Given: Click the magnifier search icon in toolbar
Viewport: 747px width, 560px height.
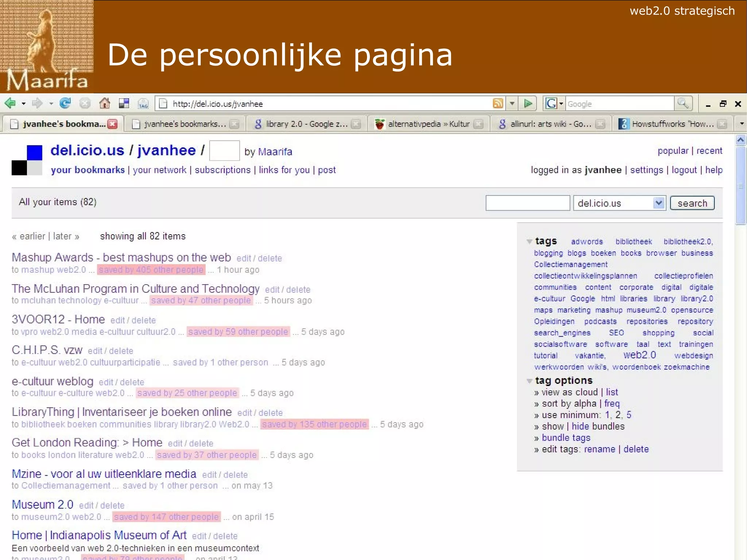Looking at the screenshot, I should [683, 104].
